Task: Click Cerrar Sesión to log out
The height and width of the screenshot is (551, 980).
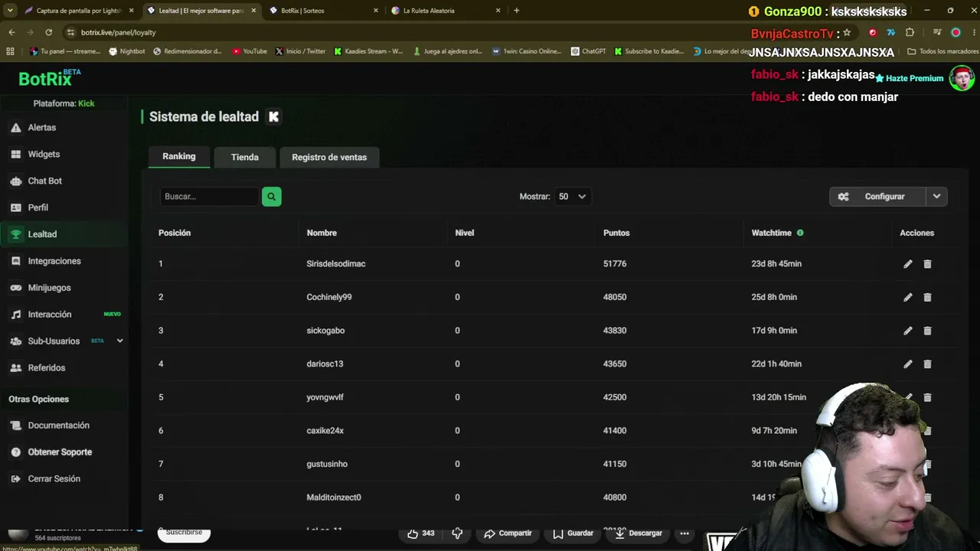Action: (x=54, y=479)
